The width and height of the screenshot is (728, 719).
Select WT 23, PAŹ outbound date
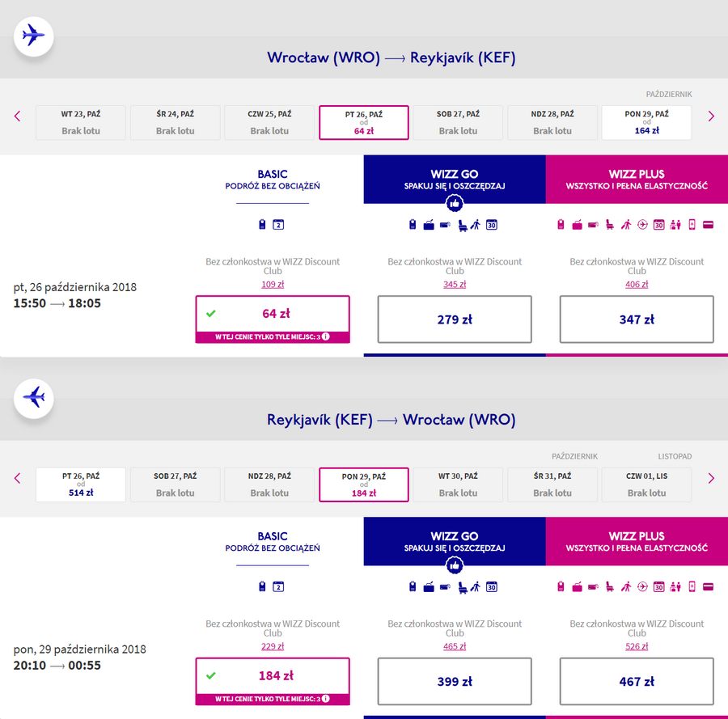tap(81, 123)
